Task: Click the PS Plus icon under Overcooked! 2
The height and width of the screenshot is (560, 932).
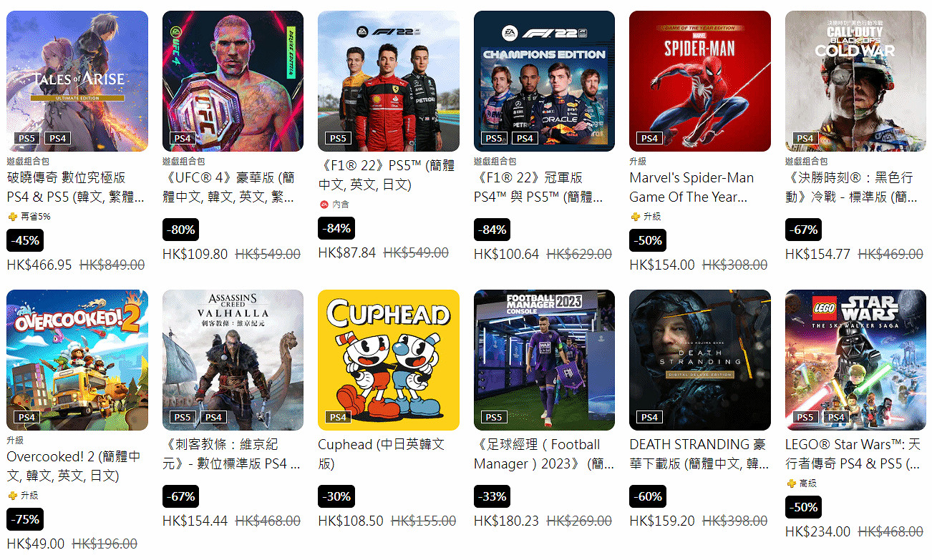Action: coord(12,496)
